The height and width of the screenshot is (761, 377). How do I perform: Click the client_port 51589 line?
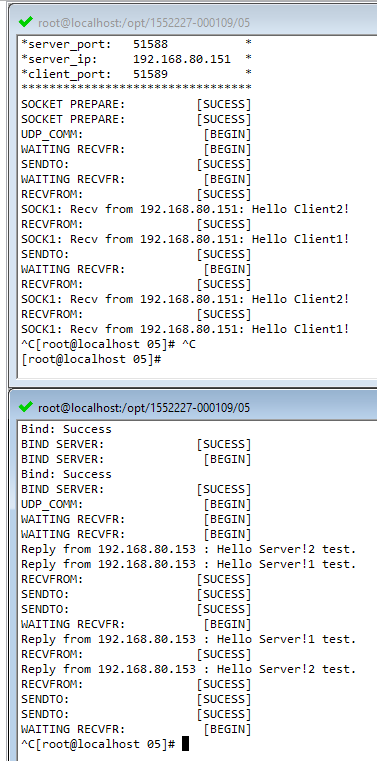[136, 74]
